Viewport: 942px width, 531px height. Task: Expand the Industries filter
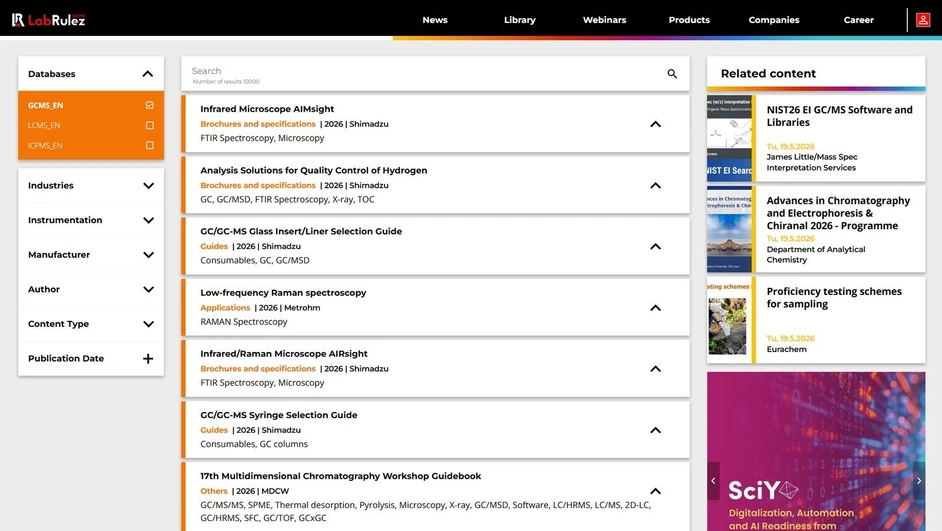coord(148,186)
